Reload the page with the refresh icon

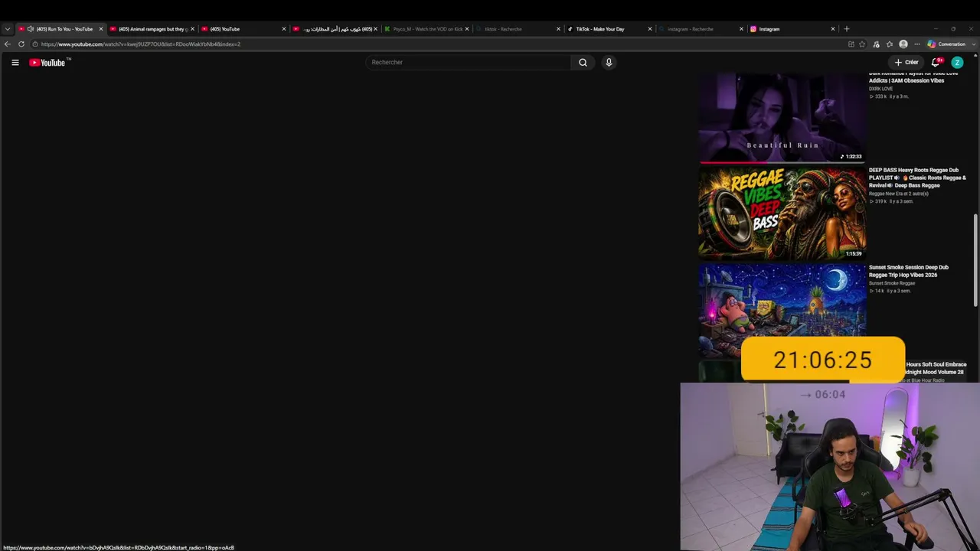pyautogui.click(x=21, y=44)
